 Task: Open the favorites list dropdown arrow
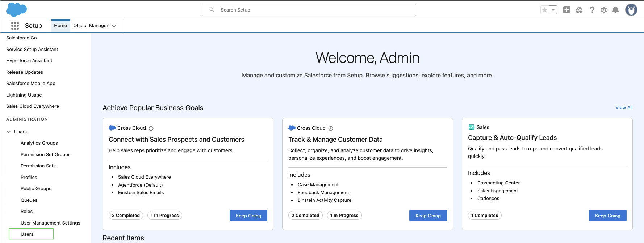pyautogui.click(x=553, y=10)
